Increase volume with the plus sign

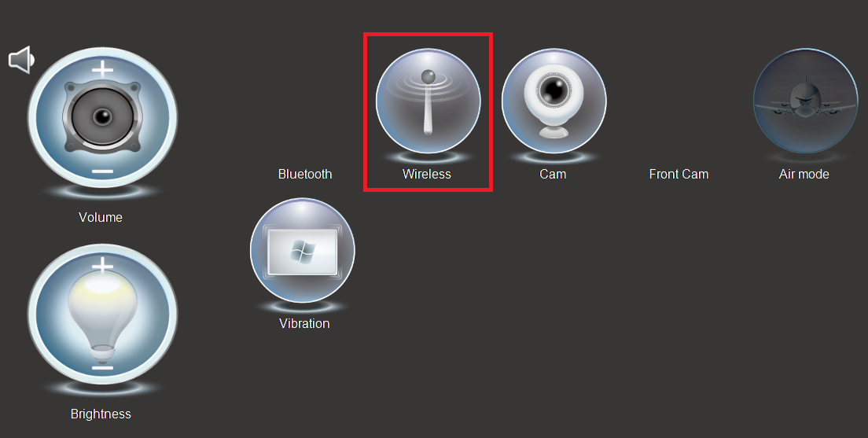pos(102,69)
